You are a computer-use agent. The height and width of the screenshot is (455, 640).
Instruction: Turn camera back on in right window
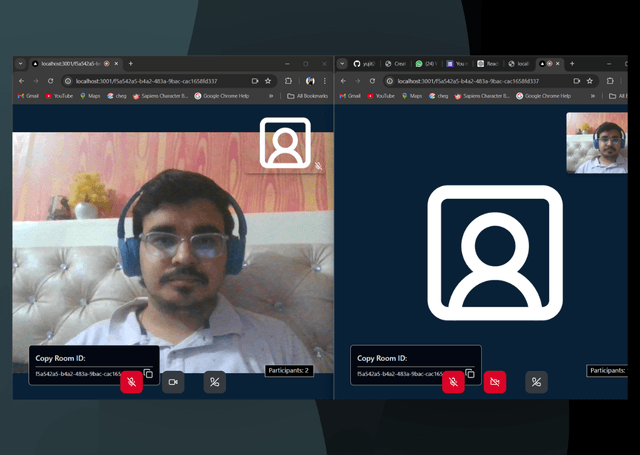tap(495, 382)
